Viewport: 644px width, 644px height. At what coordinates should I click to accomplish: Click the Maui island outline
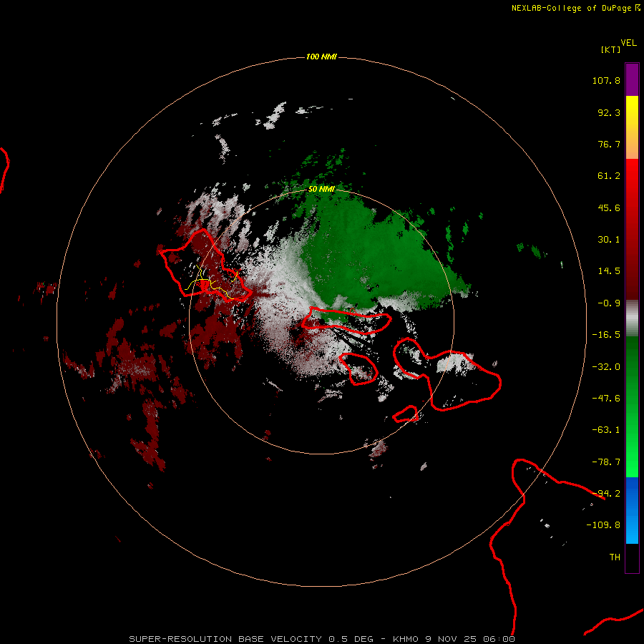[x=447, y=374]
